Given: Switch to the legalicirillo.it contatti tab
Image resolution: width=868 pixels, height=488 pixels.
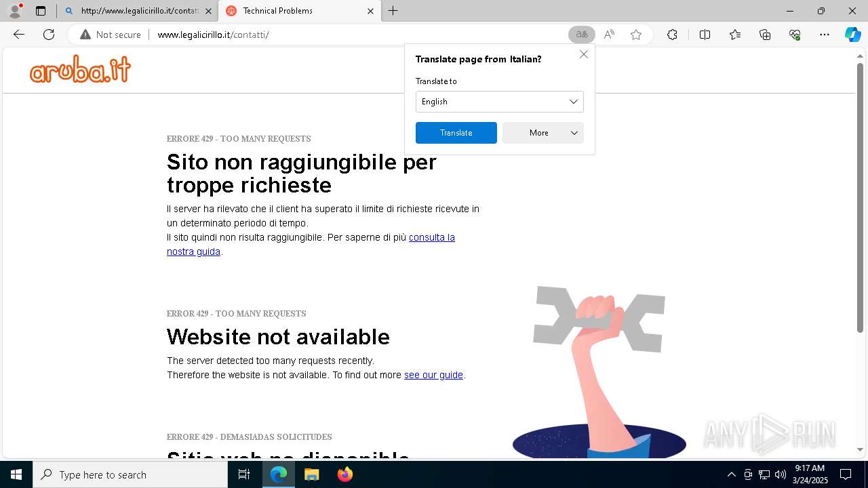Looking at the screenshot, I should pyautogui.click(x=137, y=11).
